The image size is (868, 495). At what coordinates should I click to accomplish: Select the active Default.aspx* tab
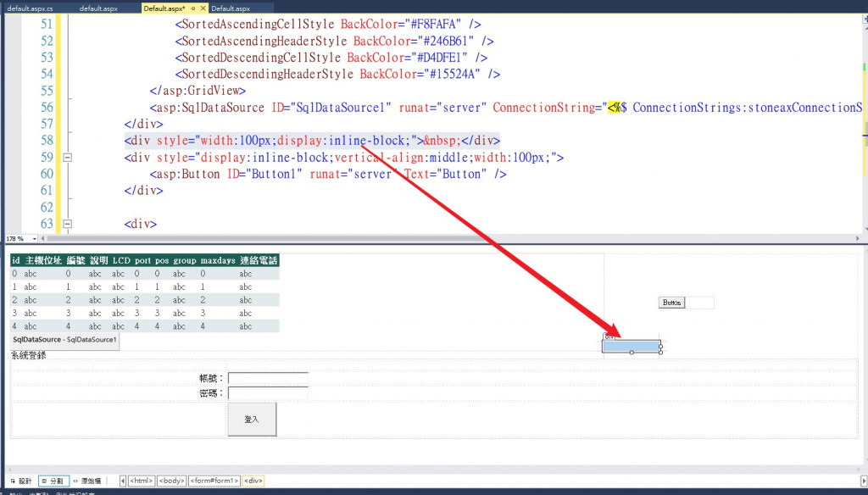pos(164,8)
